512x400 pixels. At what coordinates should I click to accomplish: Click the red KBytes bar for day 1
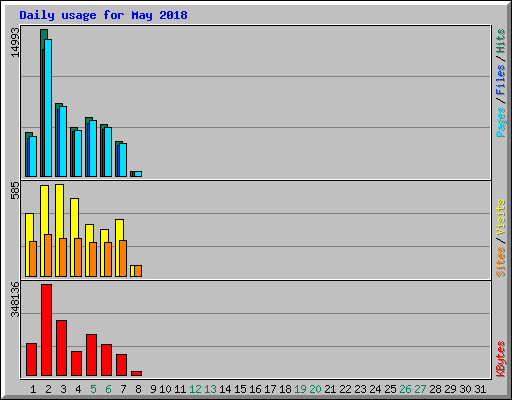(x=31, y=359)
